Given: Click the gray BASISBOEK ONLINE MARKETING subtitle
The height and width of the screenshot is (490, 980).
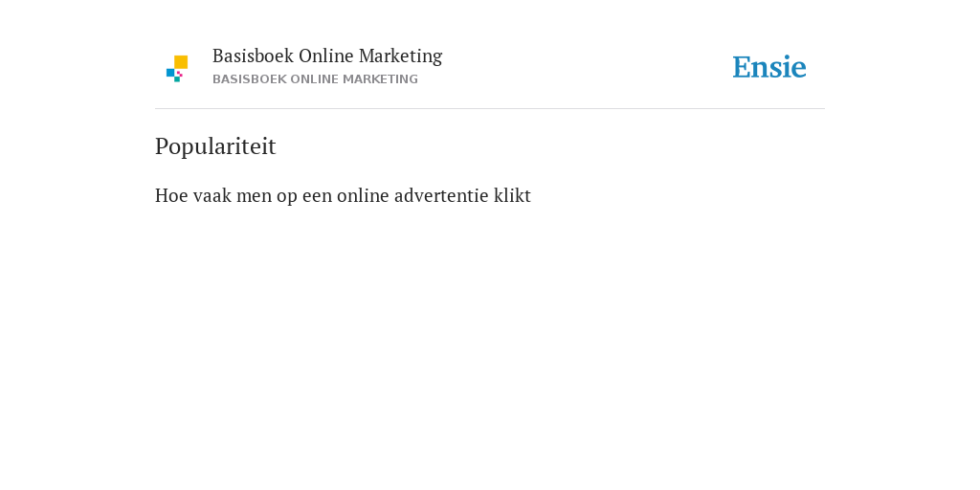Looking at the screenshot, I should [x=315, y=79].
